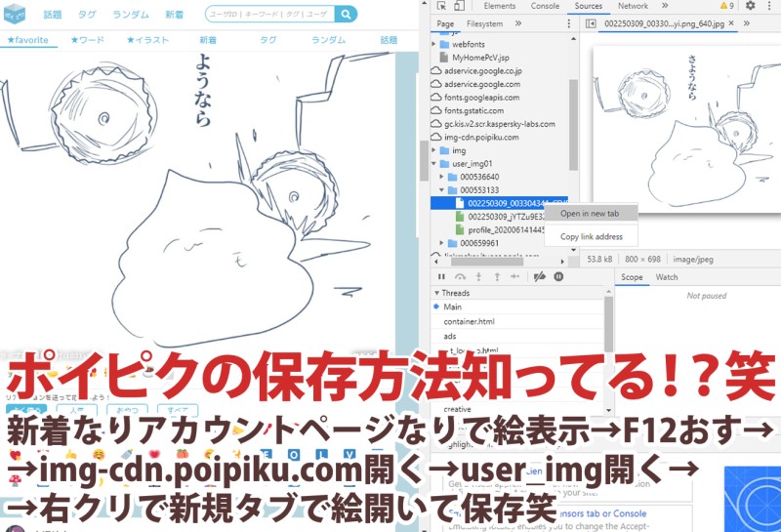Expand the img folder
Screen dimensions: 781x532
point(433,150)
